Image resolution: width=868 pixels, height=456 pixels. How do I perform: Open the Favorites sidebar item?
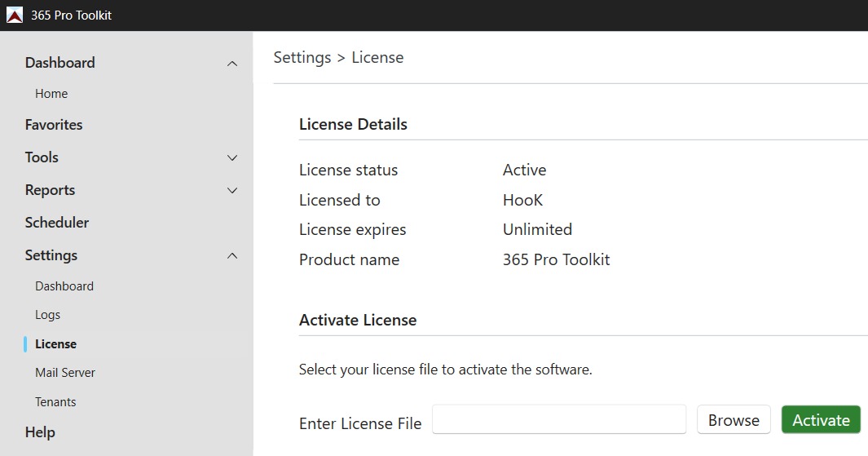click(54, 125)
